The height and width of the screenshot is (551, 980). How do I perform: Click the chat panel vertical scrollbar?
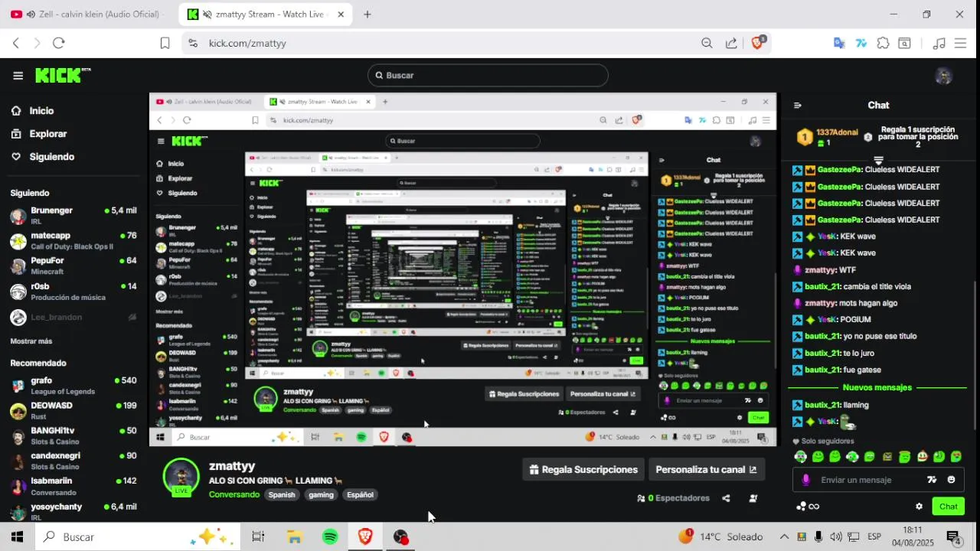pos(975,356)
